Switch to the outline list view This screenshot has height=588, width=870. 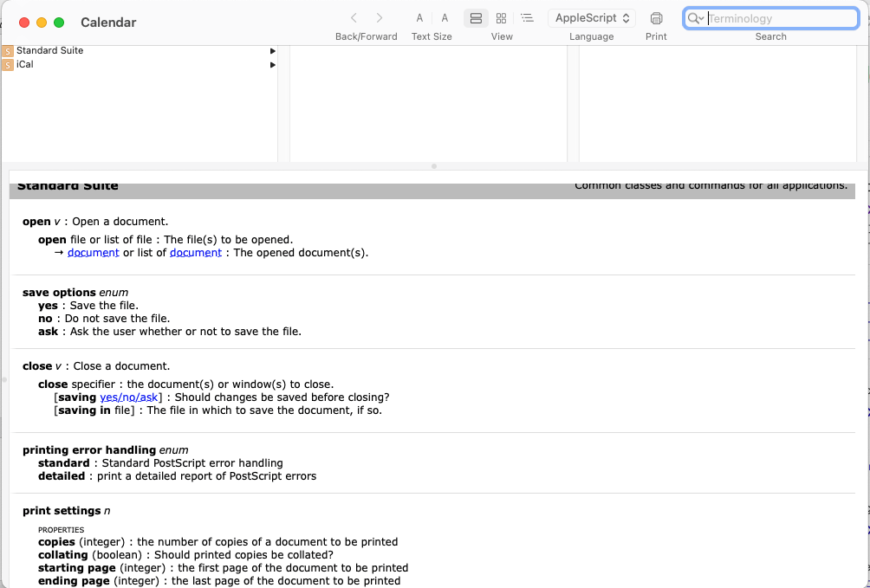(527, 18)
